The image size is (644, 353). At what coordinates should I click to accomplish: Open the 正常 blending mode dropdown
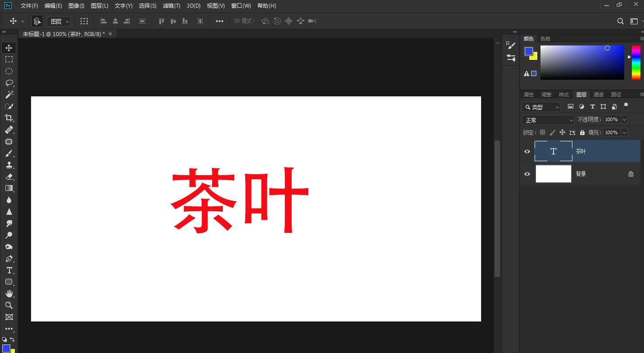(x=548, y=119)
